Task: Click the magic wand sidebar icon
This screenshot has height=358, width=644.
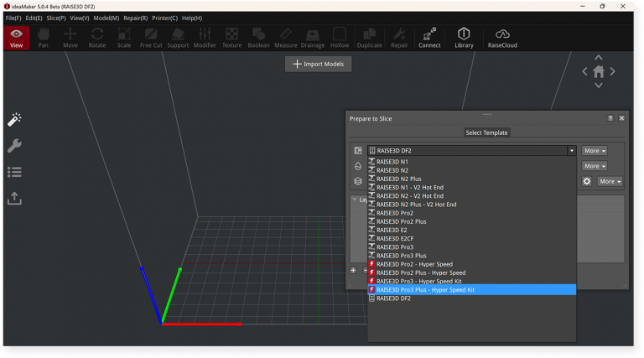Action: coord(14,120)
